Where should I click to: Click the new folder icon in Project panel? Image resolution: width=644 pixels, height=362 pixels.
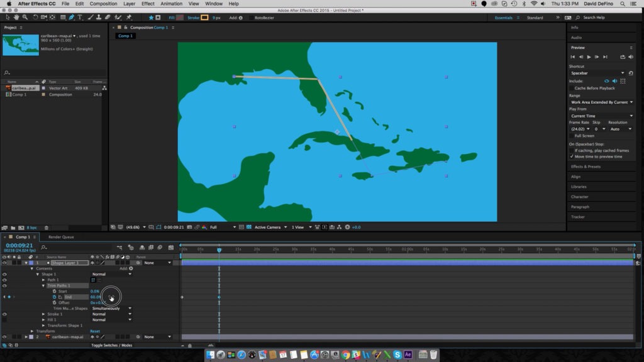coord(13,228)
